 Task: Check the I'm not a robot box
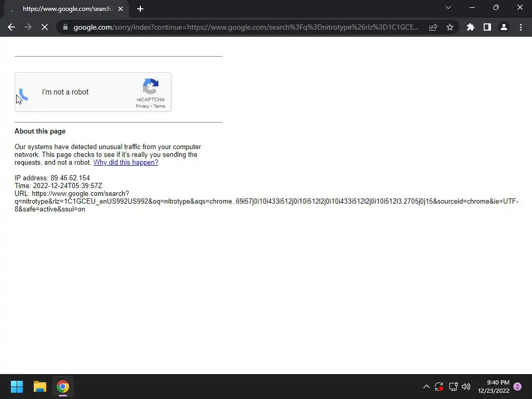tap(24, 92)
